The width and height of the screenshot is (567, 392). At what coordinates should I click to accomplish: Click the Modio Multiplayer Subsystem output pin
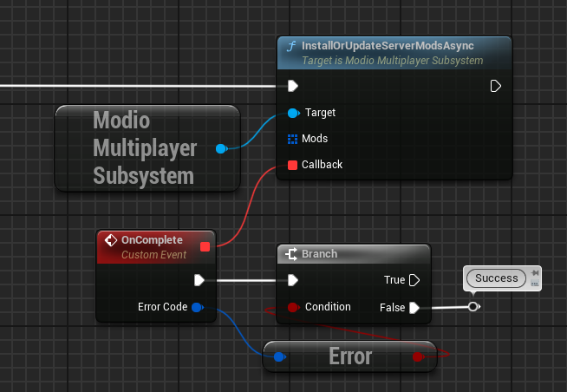coord(221,148)
